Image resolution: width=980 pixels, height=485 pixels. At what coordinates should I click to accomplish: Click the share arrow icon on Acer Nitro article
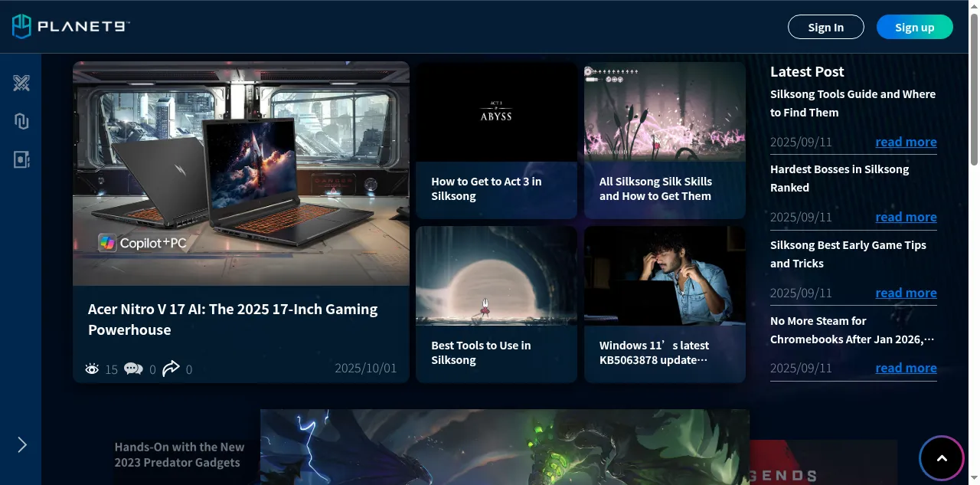(x=171, y=369)
